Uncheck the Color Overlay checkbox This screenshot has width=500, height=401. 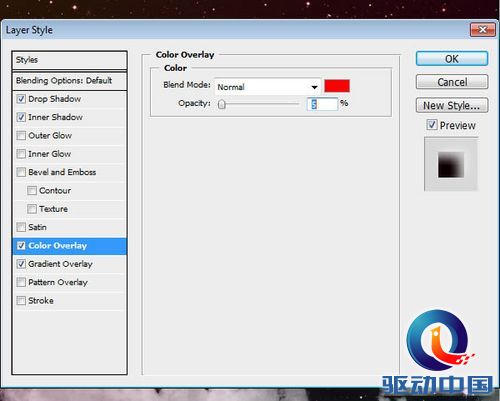click(x=21, y=246)
